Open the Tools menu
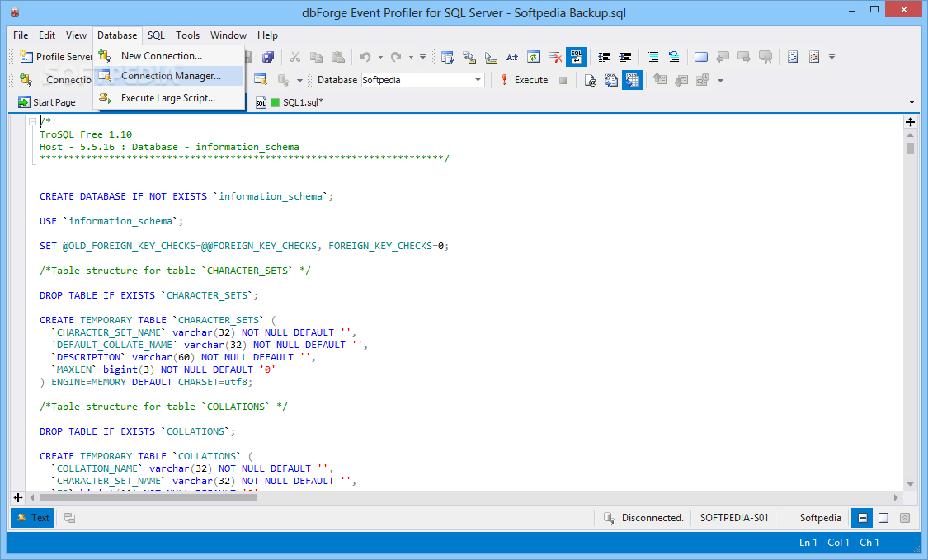 point(187,35)
